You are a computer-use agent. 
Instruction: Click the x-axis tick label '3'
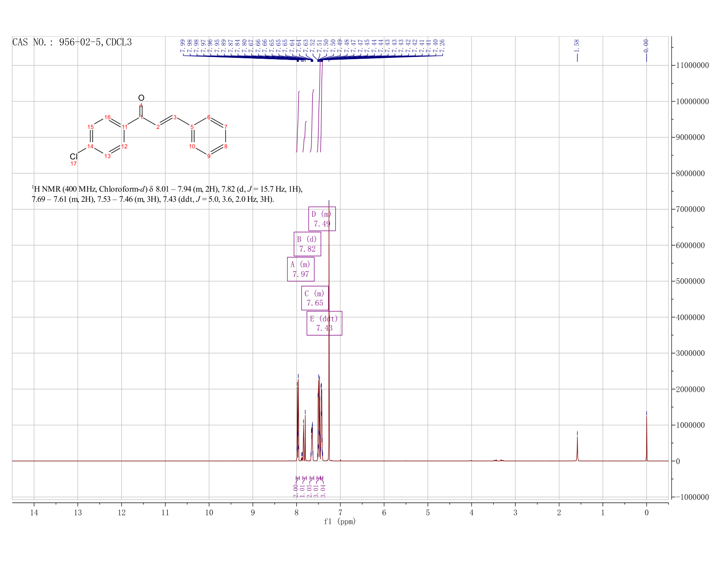pyautogui.click(x=515, y=513)
